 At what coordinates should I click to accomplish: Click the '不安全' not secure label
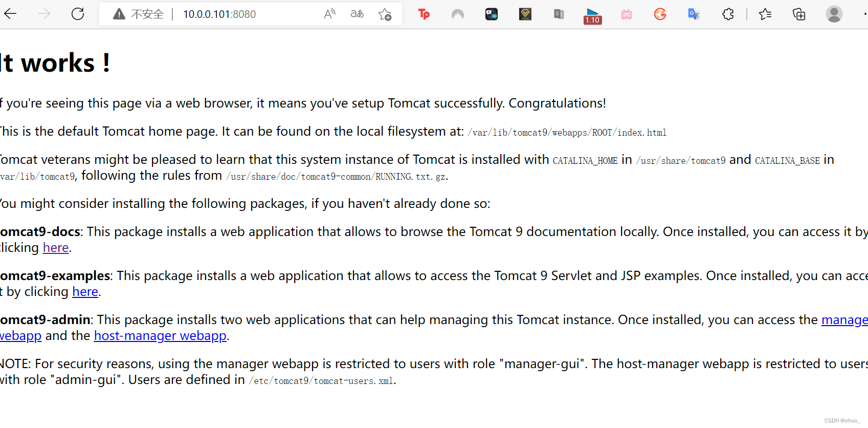[147, 14]
